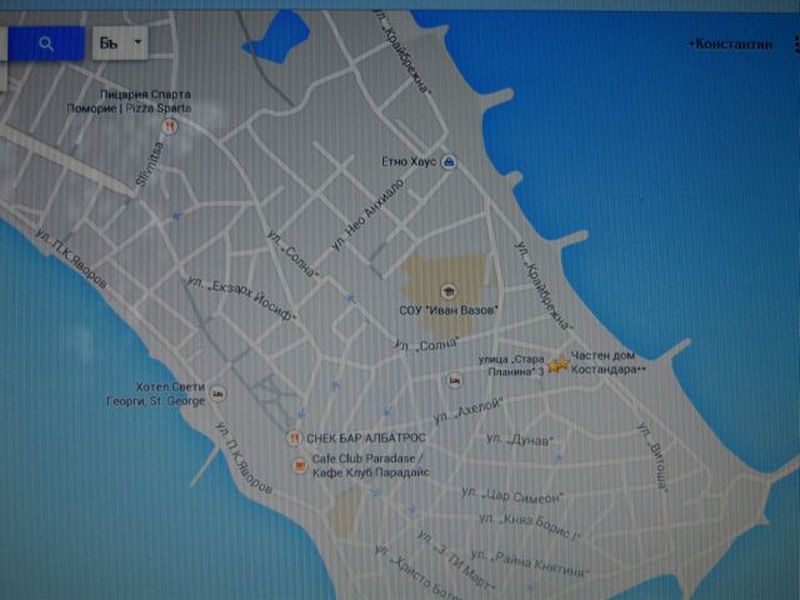Click the СОУ Иван Вазов school icon
The image size is (800, 600).
click(x=448, y=291)
